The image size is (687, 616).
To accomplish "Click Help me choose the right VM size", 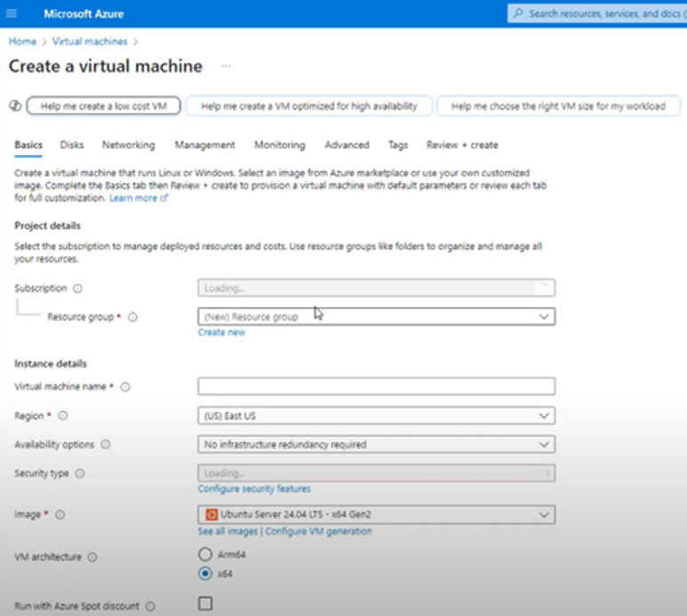I will [x=558, y=106].
